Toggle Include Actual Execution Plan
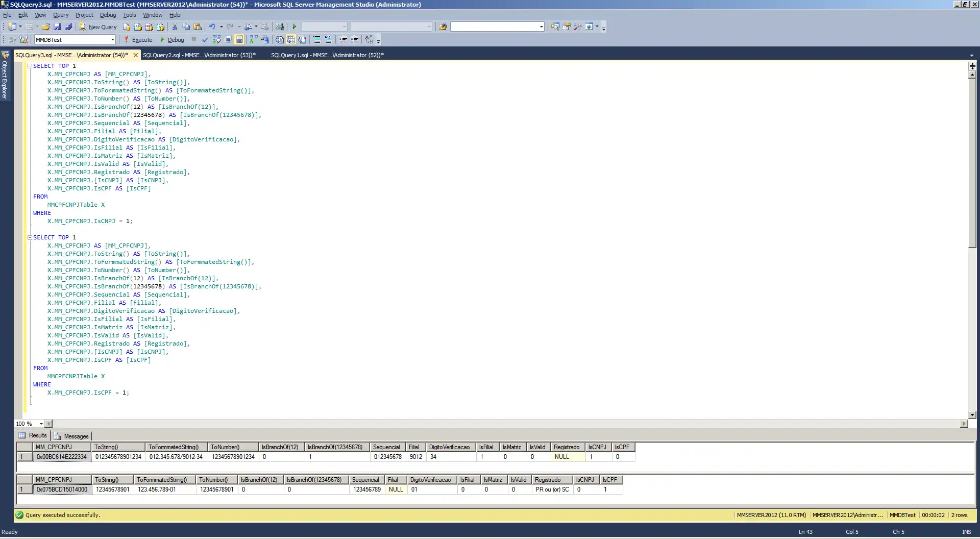Viewport: 980px width, 539px height. click(x=254, y=40)
